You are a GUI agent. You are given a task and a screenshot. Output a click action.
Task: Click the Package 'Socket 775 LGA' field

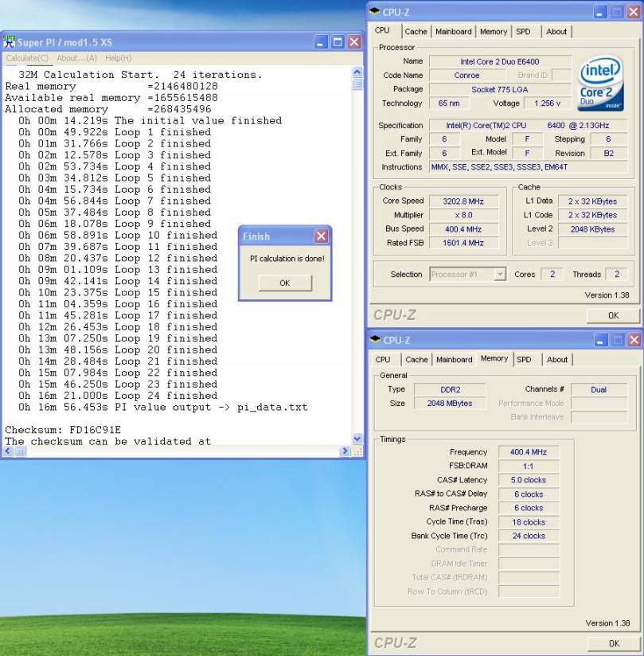click(x=500, y=89)
